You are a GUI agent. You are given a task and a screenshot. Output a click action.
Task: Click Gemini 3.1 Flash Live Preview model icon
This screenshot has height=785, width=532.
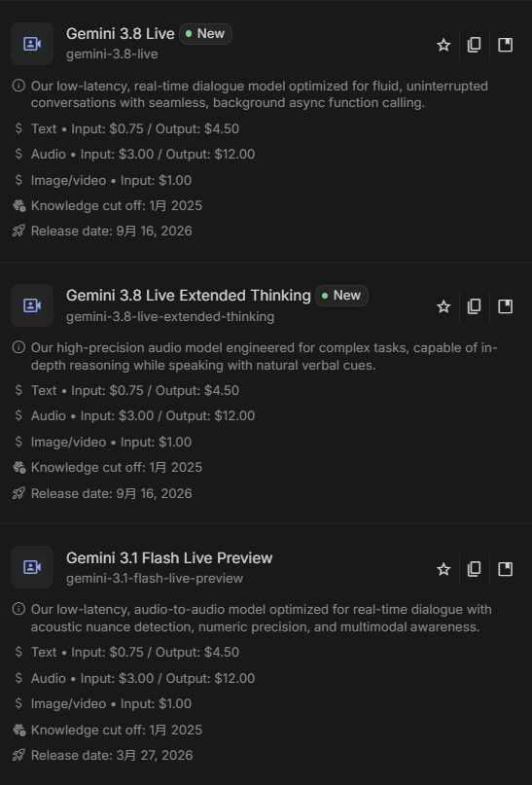pyautogui.click(x=32, y=567)
